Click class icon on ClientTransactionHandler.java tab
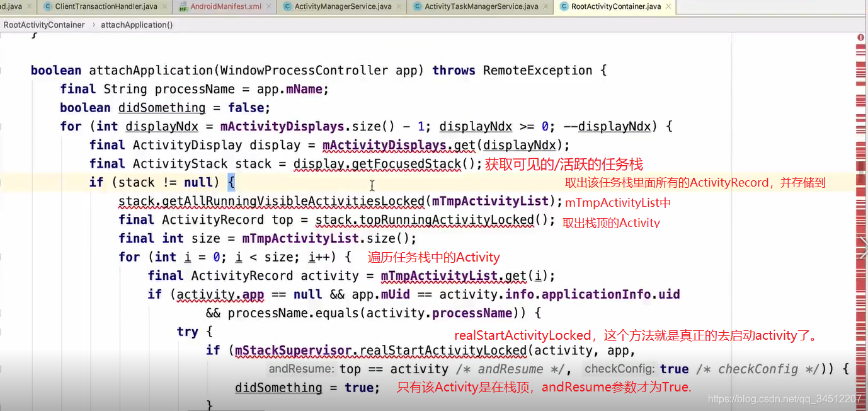868x411 pixels. click(x=48, y=6)
